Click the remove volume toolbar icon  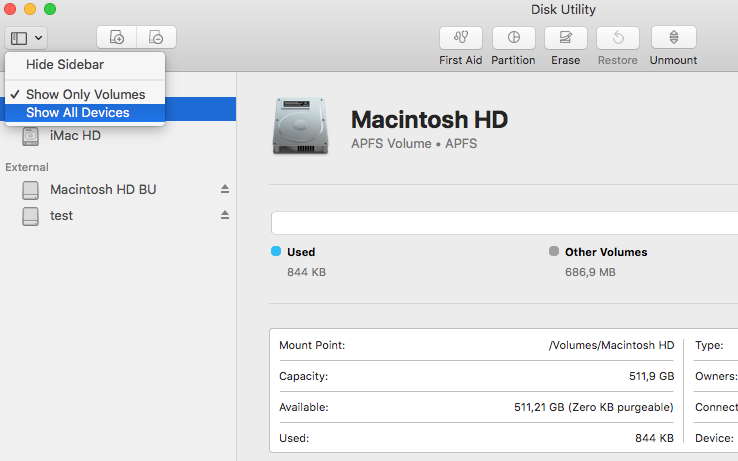[x=156, y=37]
